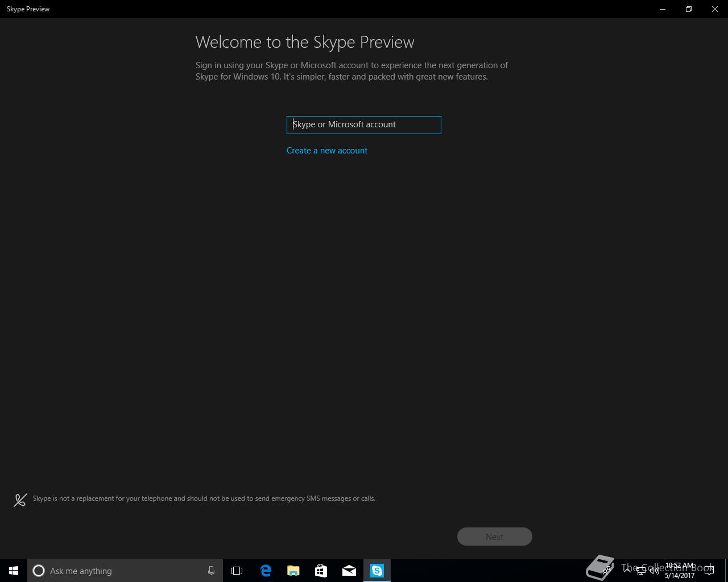This screenshot has height=582, width=728.
Task: Click the emergency SMS disclaimer text
Action: point(204,498)
